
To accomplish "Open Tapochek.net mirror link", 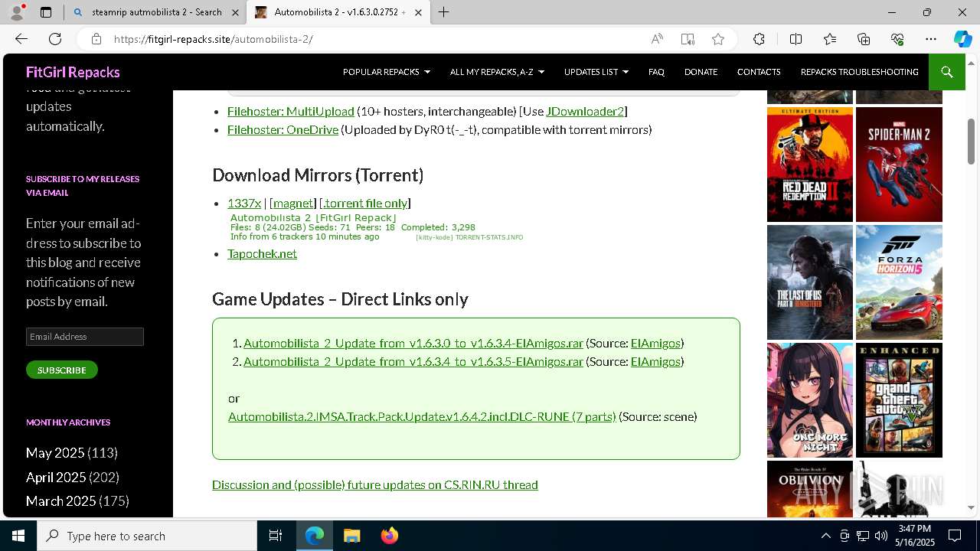I will click(262, 253).
